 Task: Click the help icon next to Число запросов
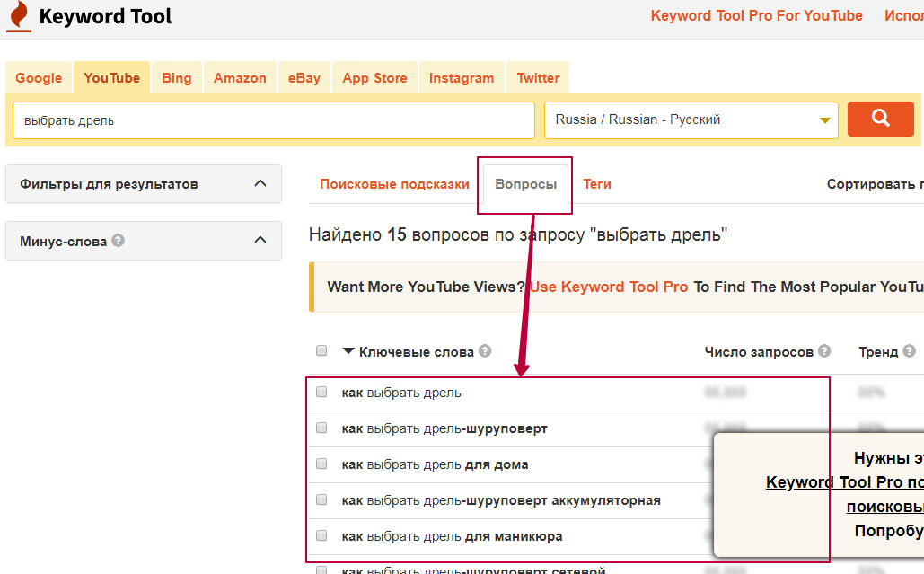(x=826, y=351)
